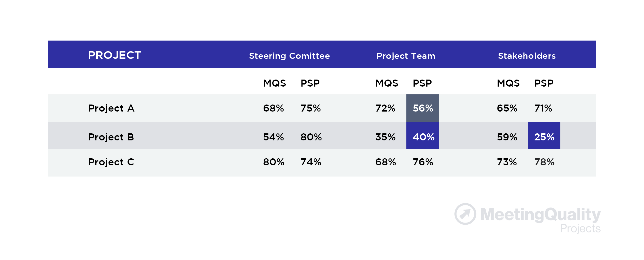Image resolution: width=644 pixels, height=260 pixels.
Task: Select Project A's 75% Steering Comittee PSP value
Action: point(311,108)
